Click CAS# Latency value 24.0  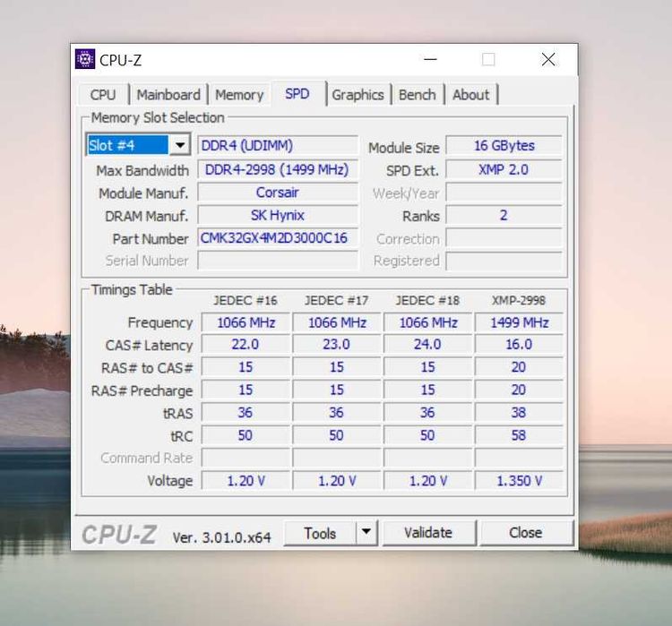pos(427,344)
